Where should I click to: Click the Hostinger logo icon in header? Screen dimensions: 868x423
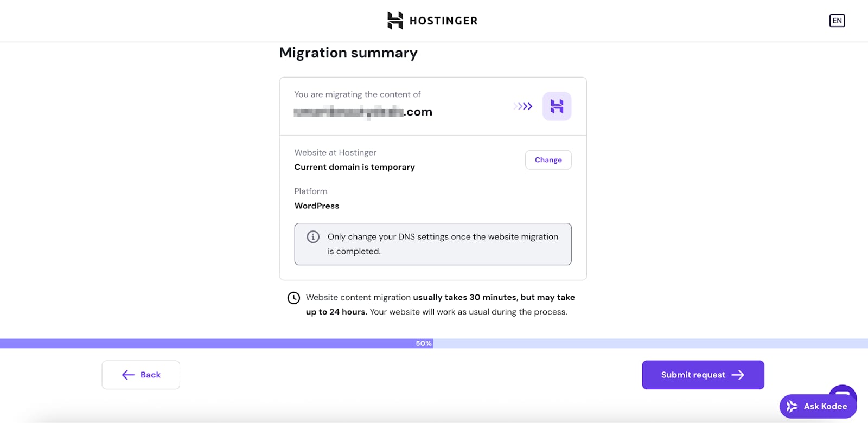[x=395, y=21]
